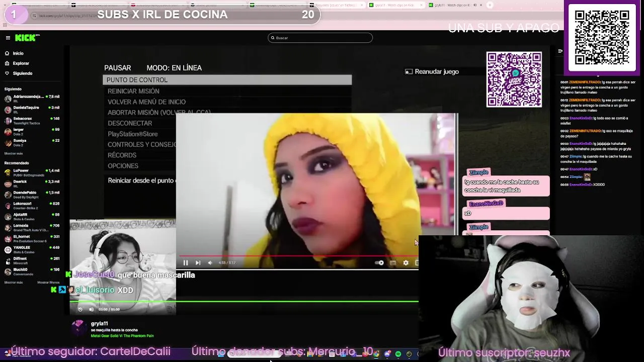Mute the embedded video player volume
The image size is (644, 362).
pos(210,262)
